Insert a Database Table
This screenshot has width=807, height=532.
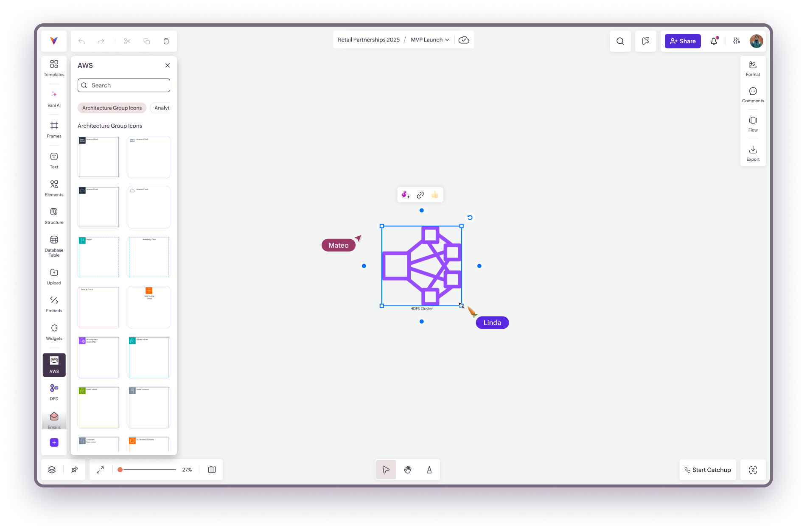pos(54,246)
